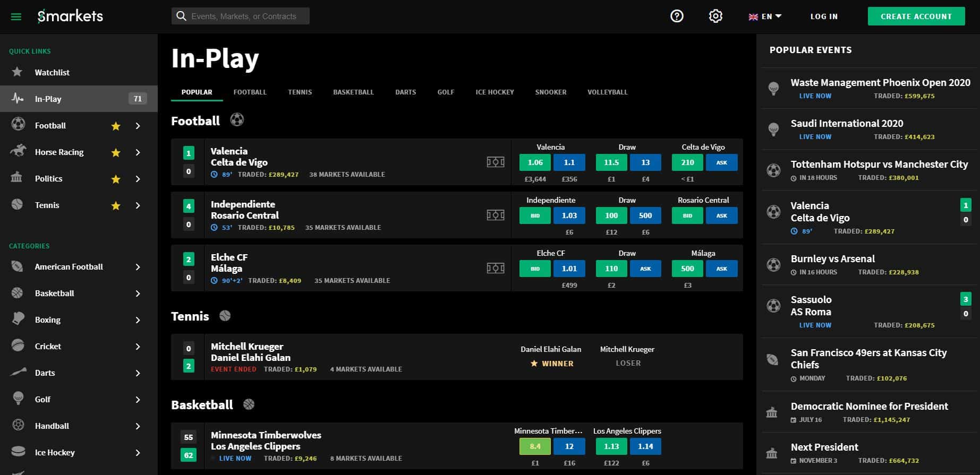980x475 pixels.
Task: Click the Log In link
Action: tap(824, 16)
